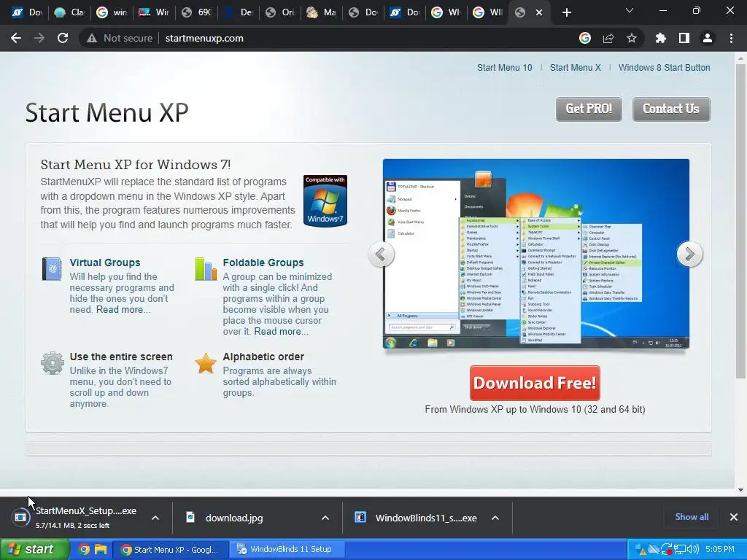The width and height of the screenshot is (747, 560).
Task: Click the Windows 7 screenshot slide
Action: [536, 253]
